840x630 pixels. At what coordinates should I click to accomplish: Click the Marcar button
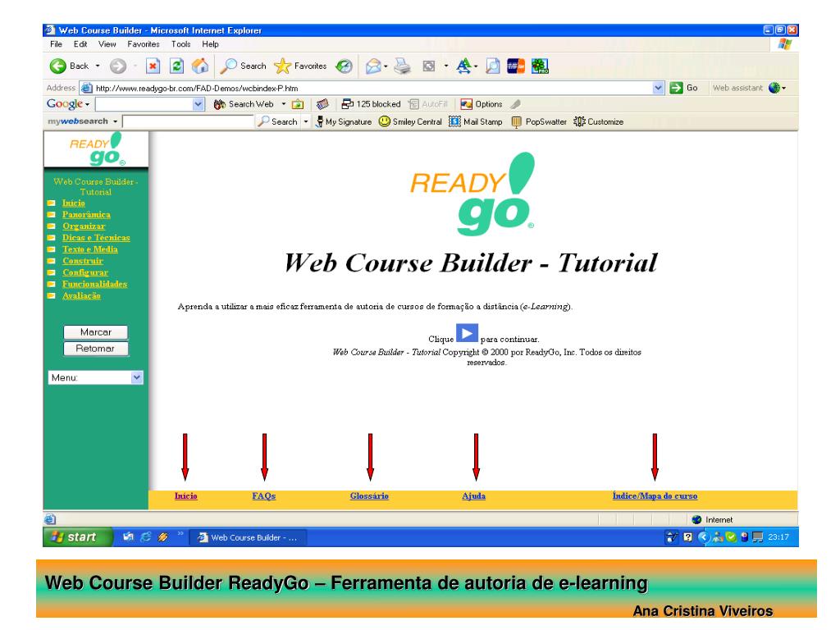96,332
